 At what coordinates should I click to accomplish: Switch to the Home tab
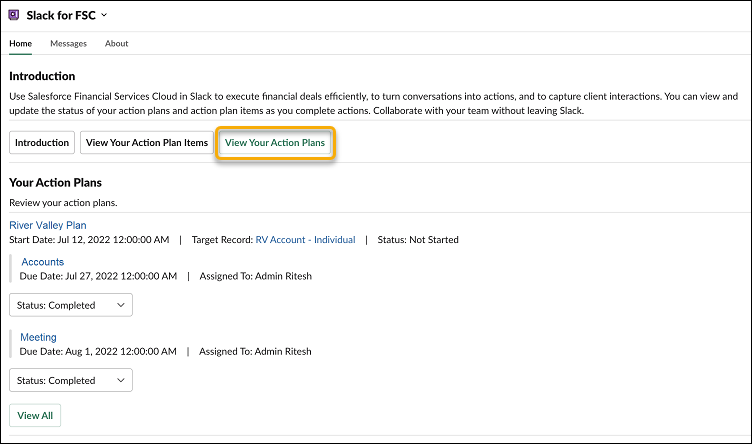click(x=20, y=44)
